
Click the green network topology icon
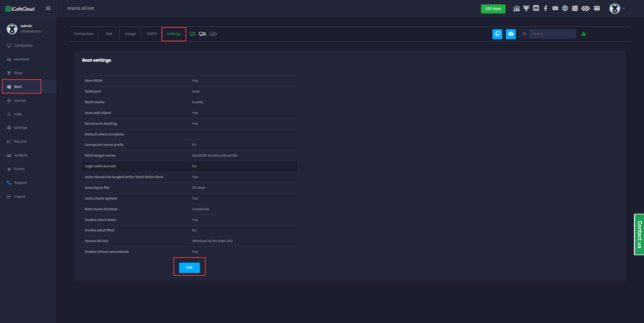(584, 34)
